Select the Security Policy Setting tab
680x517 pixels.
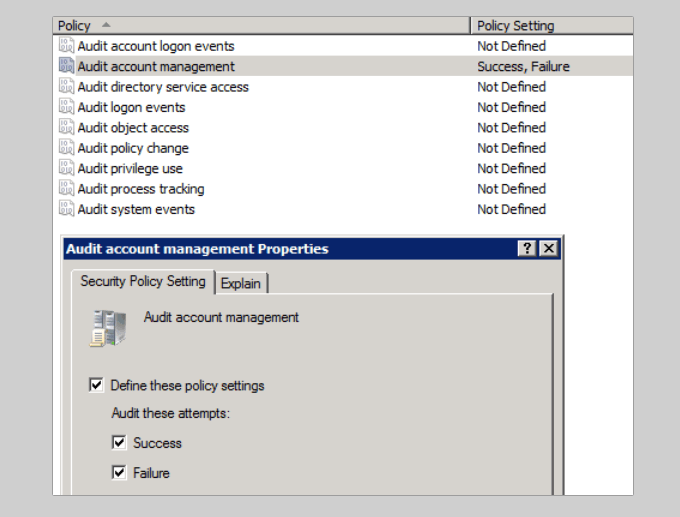click(142, 281)
